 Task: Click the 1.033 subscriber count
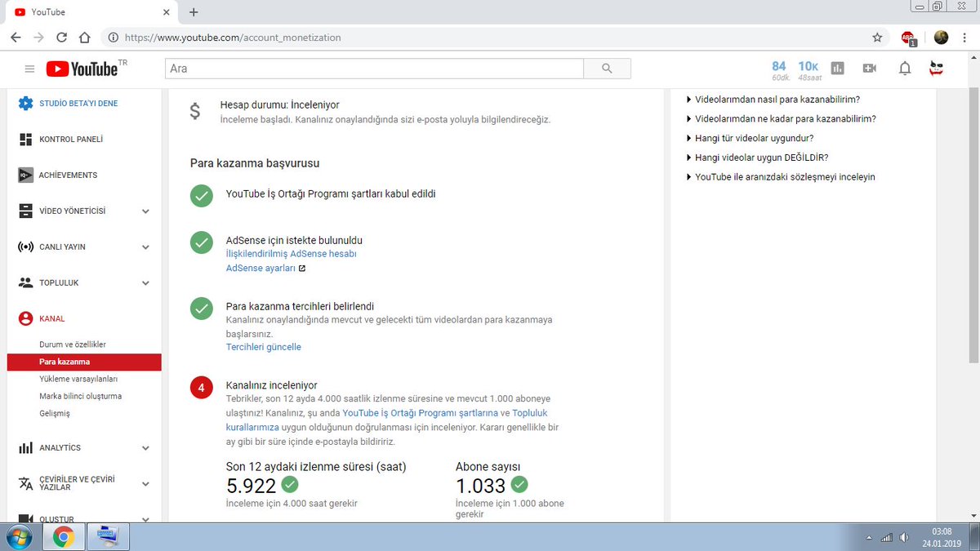(x=480, y=485)
